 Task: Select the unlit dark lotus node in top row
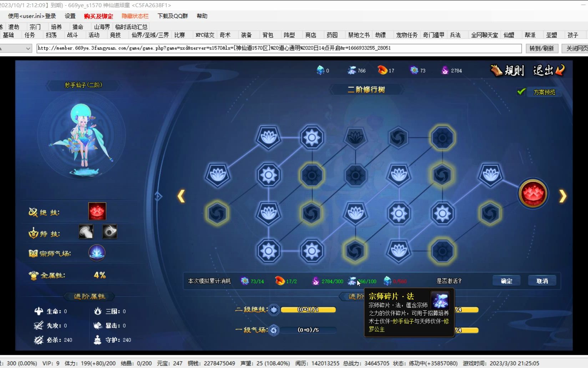point(355,138)
